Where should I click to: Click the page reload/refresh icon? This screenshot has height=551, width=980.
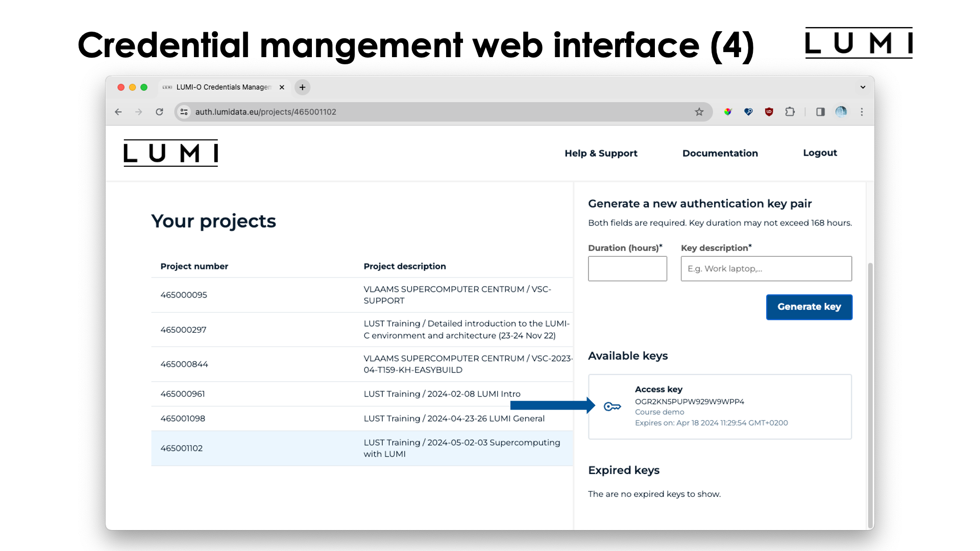click(160, 112)
